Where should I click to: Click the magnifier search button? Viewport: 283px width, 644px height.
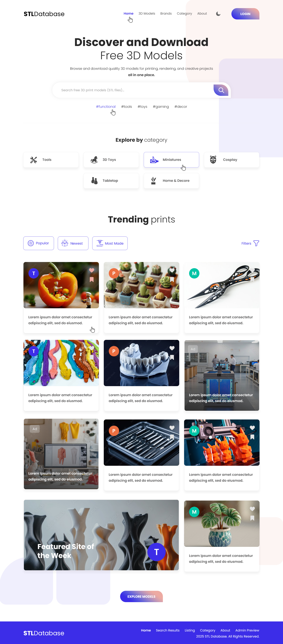(221, 90)
